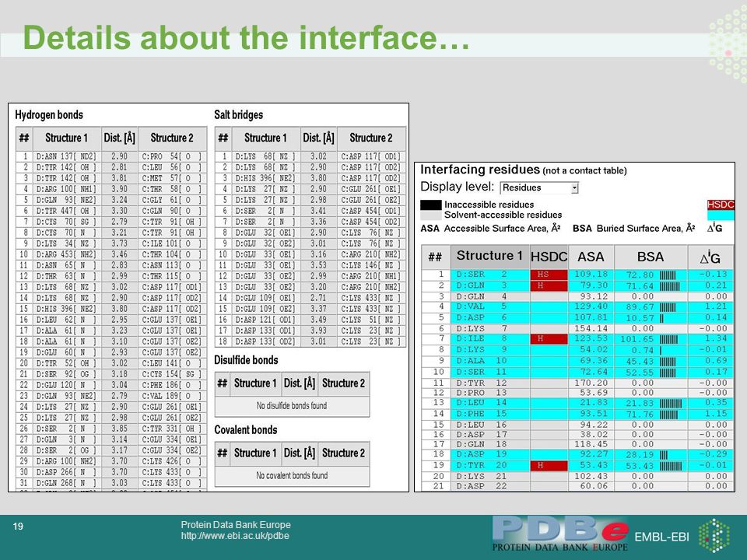Click the Hydrogen bonds heading
Screen dimensions: 747x560
click(49, 115)
